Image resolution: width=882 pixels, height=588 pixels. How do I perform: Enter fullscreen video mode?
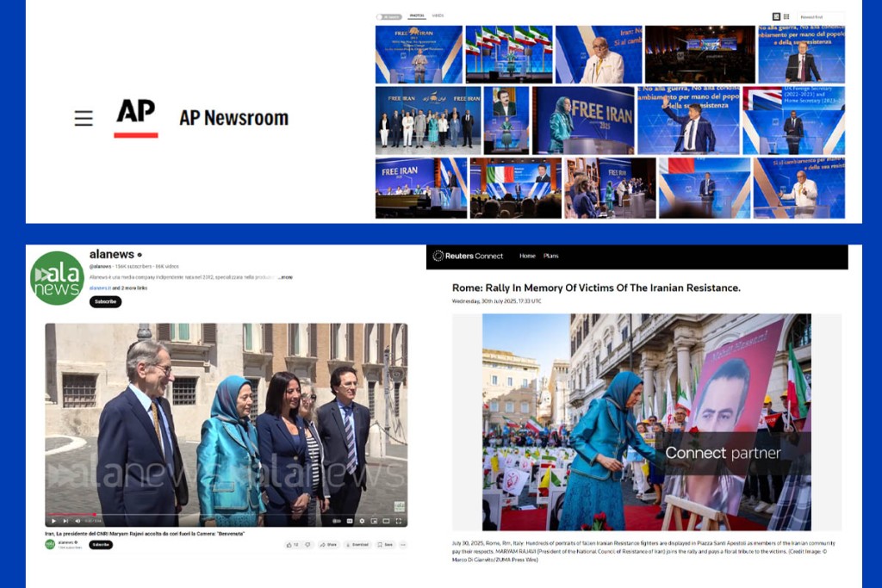click(x=399, y=521)
